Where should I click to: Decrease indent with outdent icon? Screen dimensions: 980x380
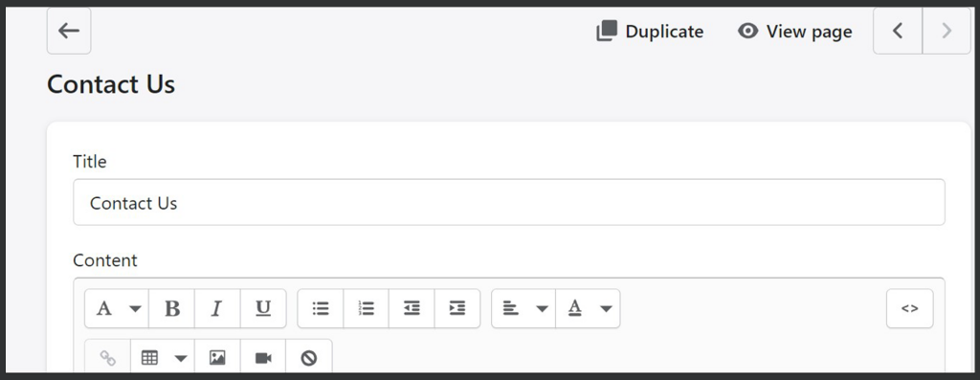pos(412,308)
